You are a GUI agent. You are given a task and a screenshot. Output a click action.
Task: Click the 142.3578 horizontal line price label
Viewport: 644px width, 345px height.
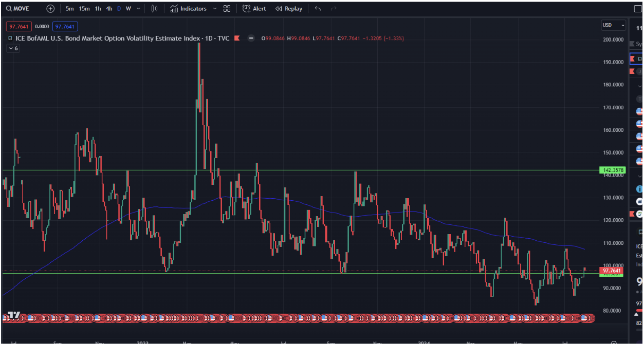(x=612, y=170)
